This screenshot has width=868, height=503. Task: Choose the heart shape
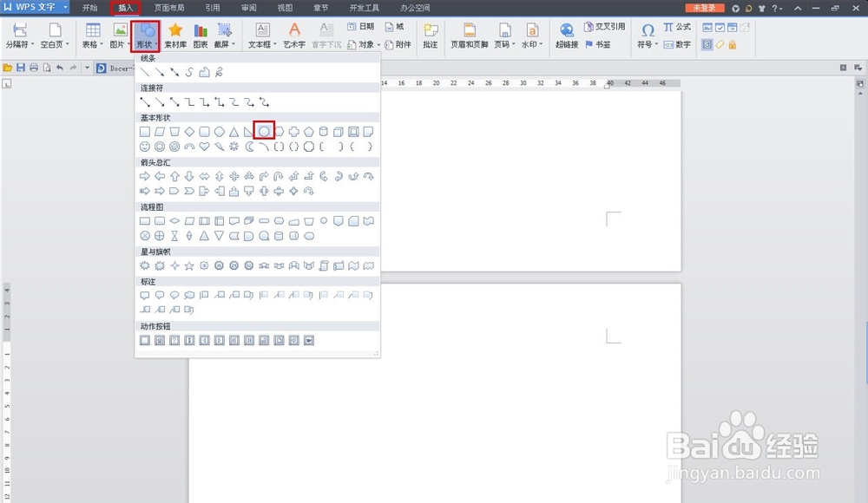coord(204,147)
